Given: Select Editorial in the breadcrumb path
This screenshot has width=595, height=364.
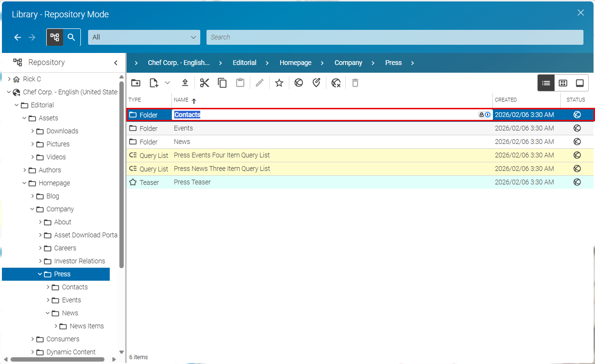Looking at the screenshot, I should pos(244,63).
